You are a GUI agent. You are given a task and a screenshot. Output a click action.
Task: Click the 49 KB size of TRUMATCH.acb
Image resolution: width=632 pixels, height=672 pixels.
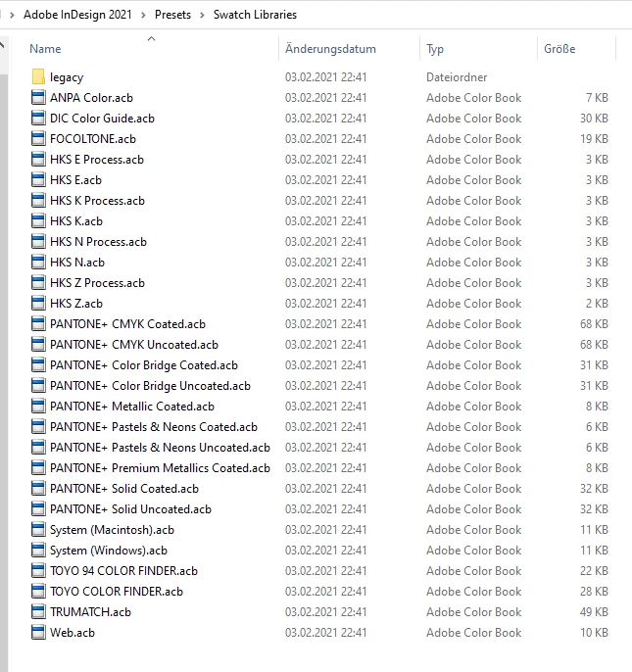[x=594, y=612]
